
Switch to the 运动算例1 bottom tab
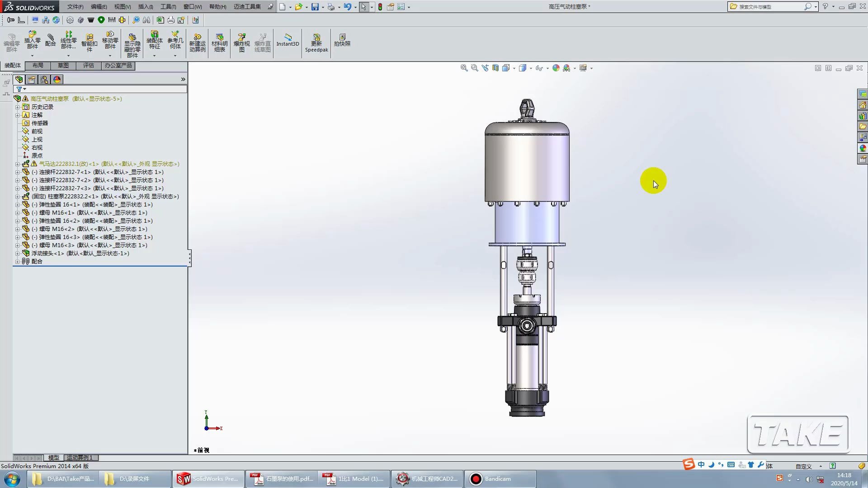(x=80, y=458)
